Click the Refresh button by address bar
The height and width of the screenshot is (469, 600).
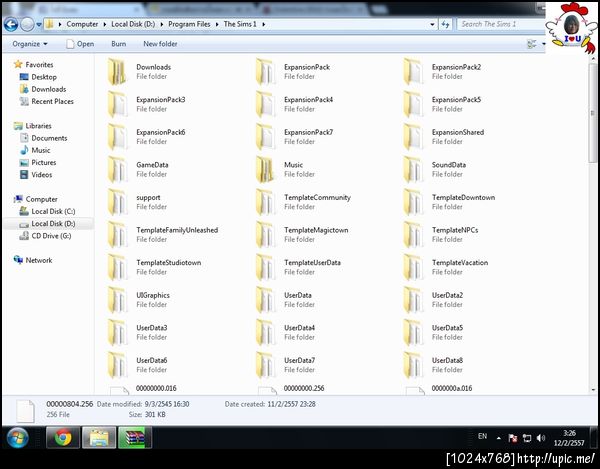(x=445, y=24)
